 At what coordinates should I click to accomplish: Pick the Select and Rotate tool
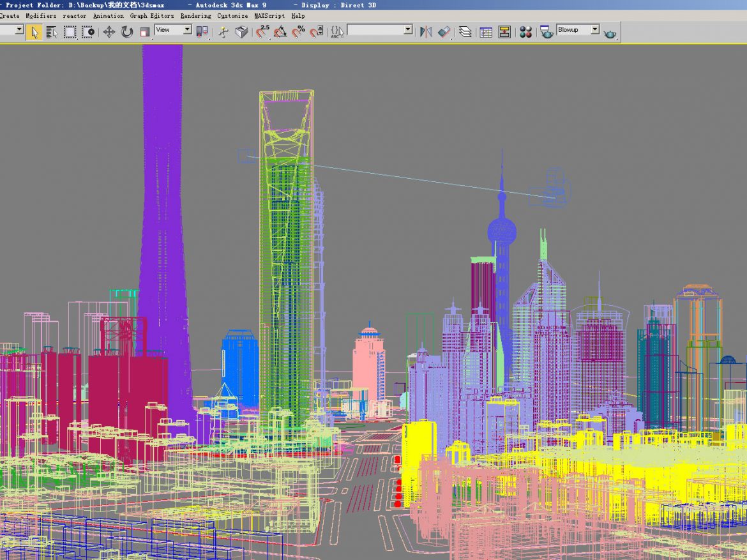pyautogui.click(x=127, y=32)
